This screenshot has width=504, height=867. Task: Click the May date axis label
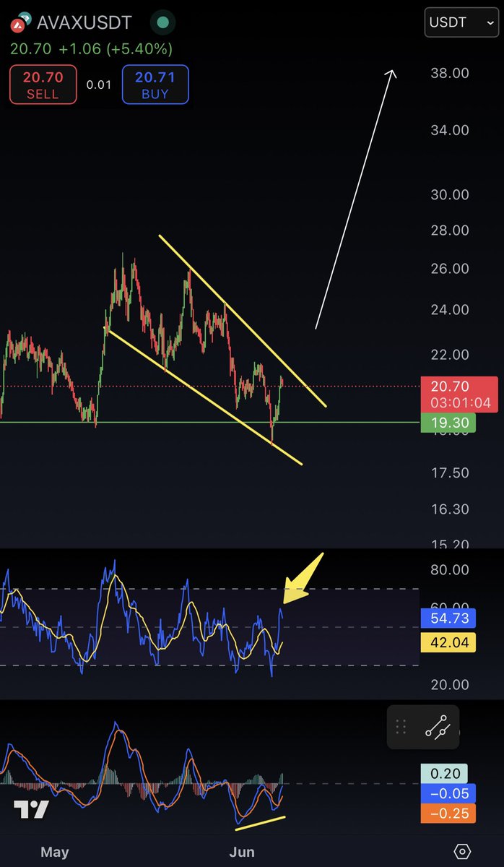click(x=55, y=852)
